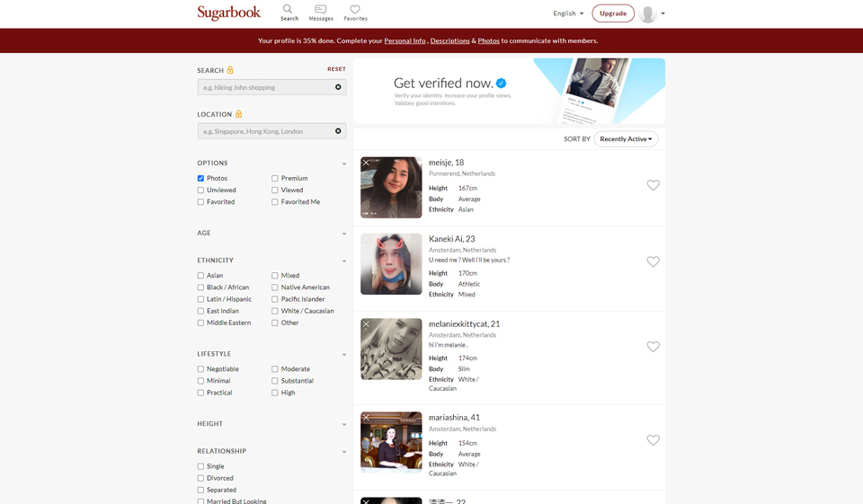
Task: Select the Middle Eastern ethnicity checkbox
Action: pyautogui.click(x=200, y=323)
